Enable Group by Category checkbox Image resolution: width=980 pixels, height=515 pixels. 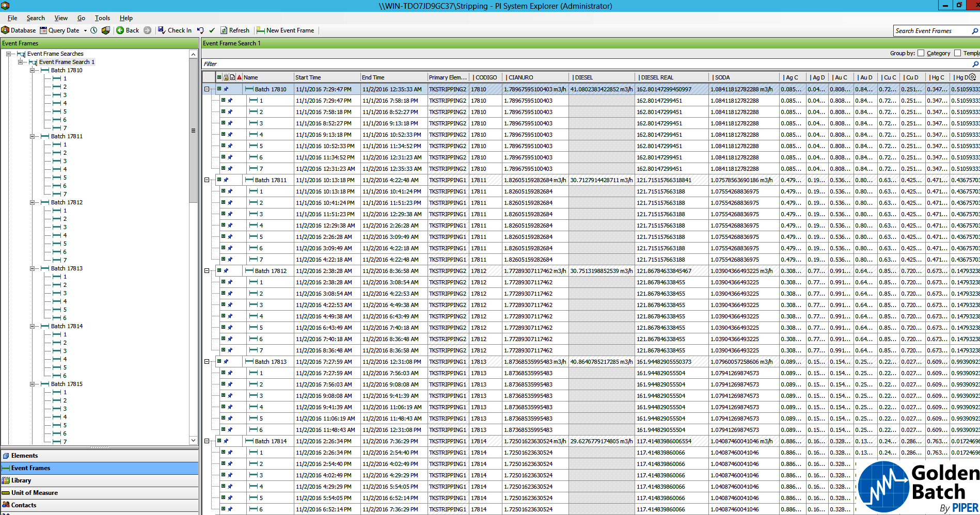point(921,53)
